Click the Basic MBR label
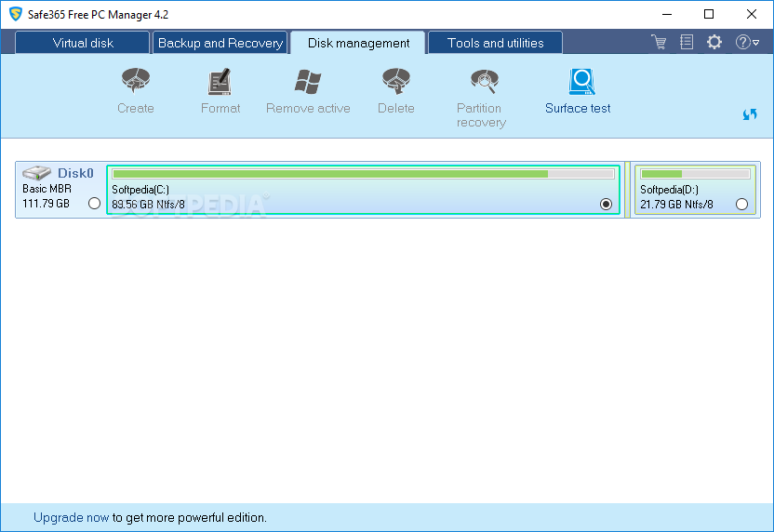 pos(47,189)
